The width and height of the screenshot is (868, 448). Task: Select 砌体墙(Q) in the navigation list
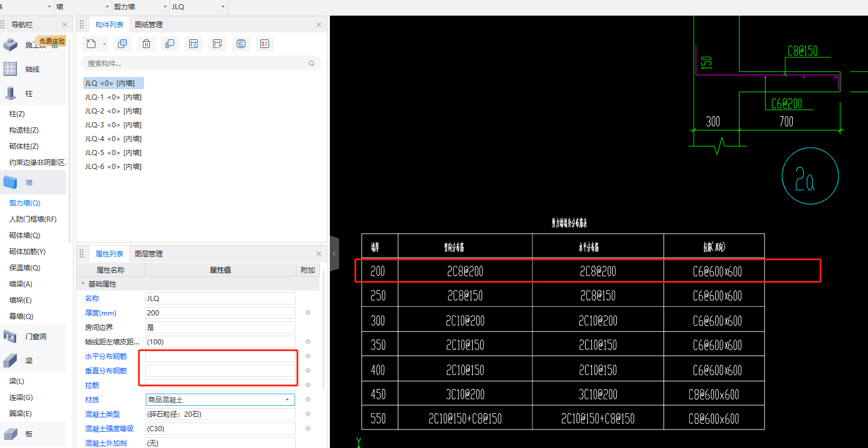(25, 236)
